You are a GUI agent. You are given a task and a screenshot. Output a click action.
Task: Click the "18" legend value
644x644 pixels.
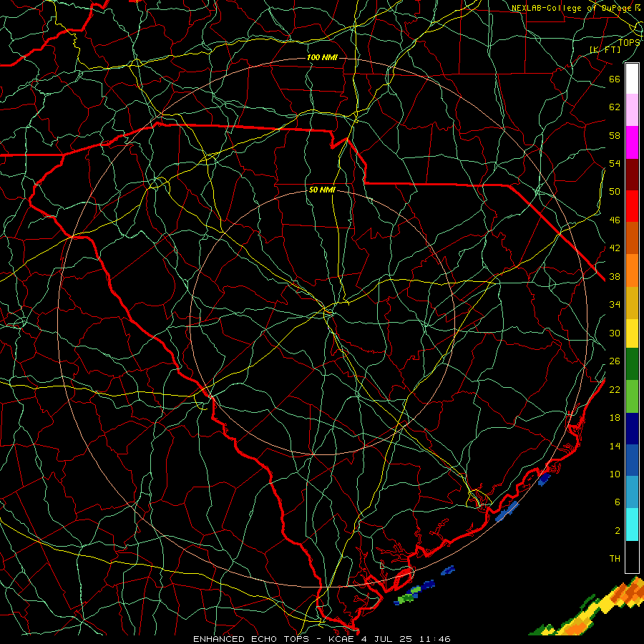(615, 418)
